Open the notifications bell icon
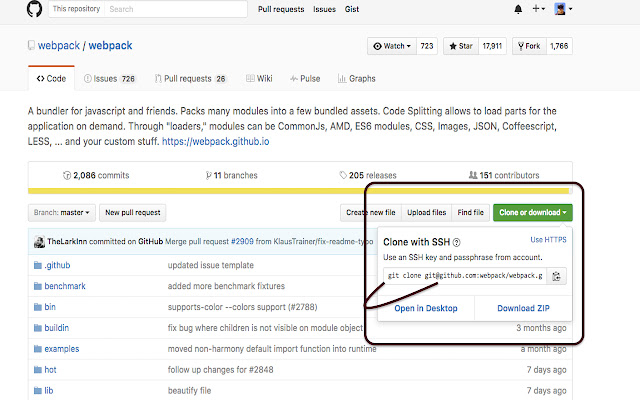Screen dimensions: 640x400 [518, 9]
